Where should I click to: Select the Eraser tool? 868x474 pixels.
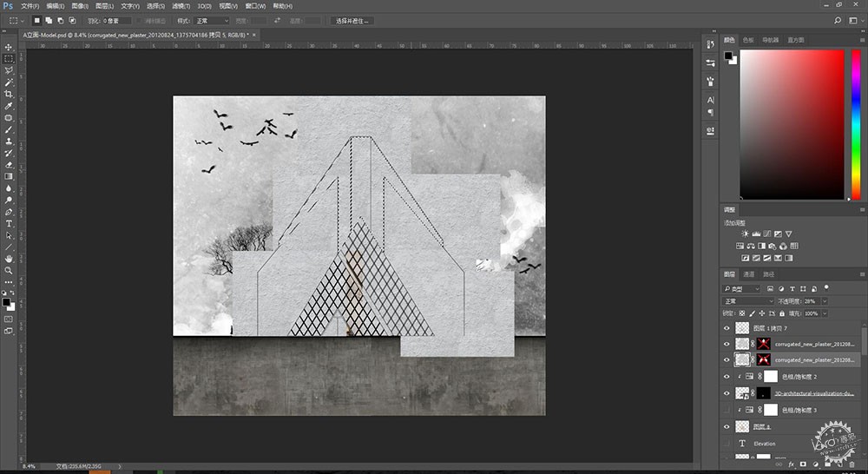tap(9, 164)
